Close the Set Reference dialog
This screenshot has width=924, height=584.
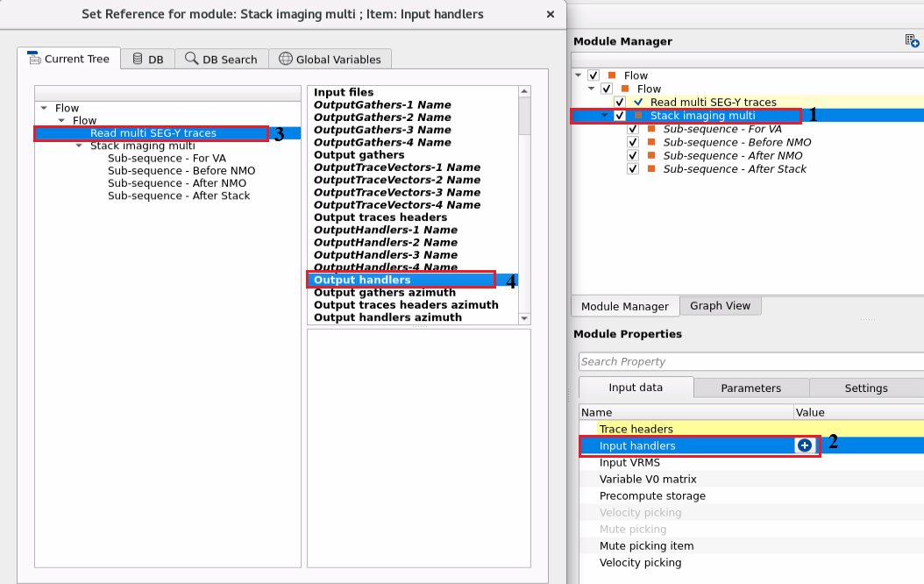pos(550,14)
